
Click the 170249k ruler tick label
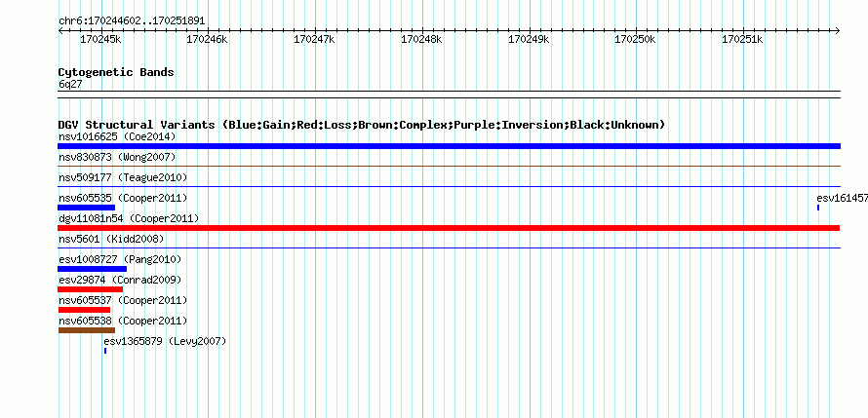pyautogui.click(x=529, y=39)
